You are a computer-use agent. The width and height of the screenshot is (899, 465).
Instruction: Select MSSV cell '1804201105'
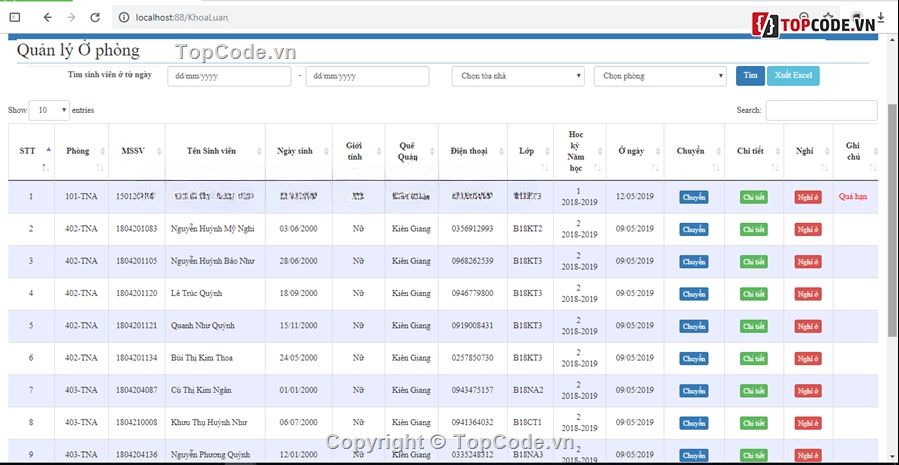click(136, 261)
